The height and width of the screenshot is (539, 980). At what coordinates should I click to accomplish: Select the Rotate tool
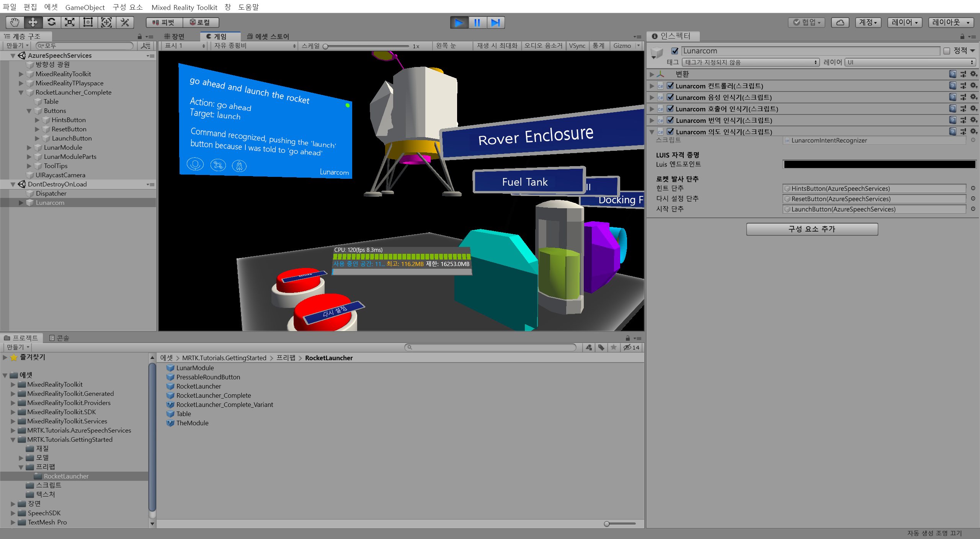[x=51, y=22]
